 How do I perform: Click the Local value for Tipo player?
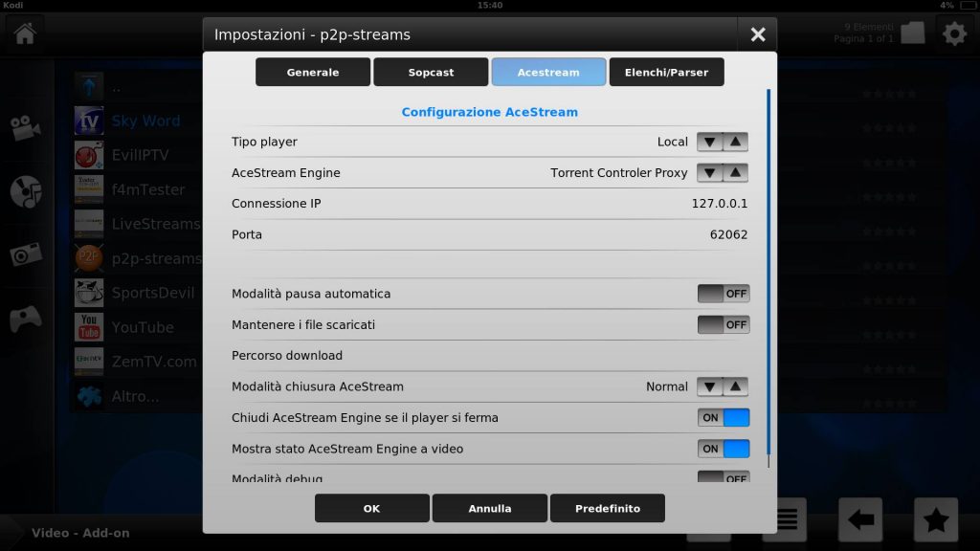tap(673, 142)
